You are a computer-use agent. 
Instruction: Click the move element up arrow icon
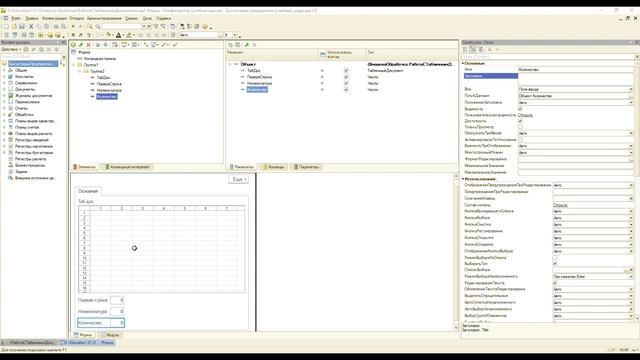98,45
